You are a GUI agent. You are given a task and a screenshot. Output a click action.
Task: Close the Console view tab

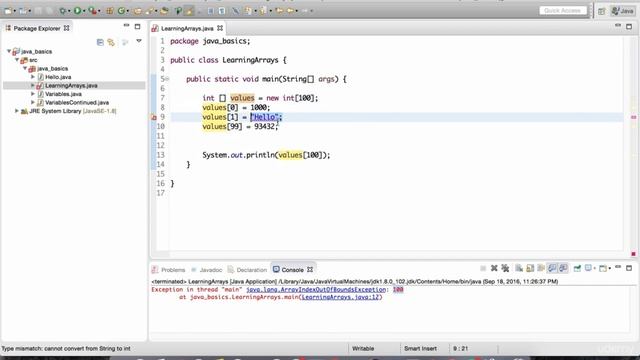coord(310,269)
